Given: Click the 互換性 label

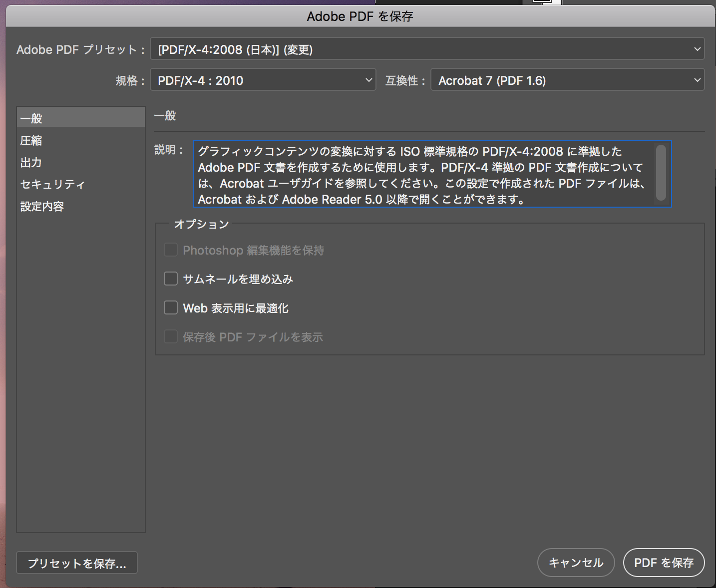Looking at the screenshot, I should [x=405, y=80].
